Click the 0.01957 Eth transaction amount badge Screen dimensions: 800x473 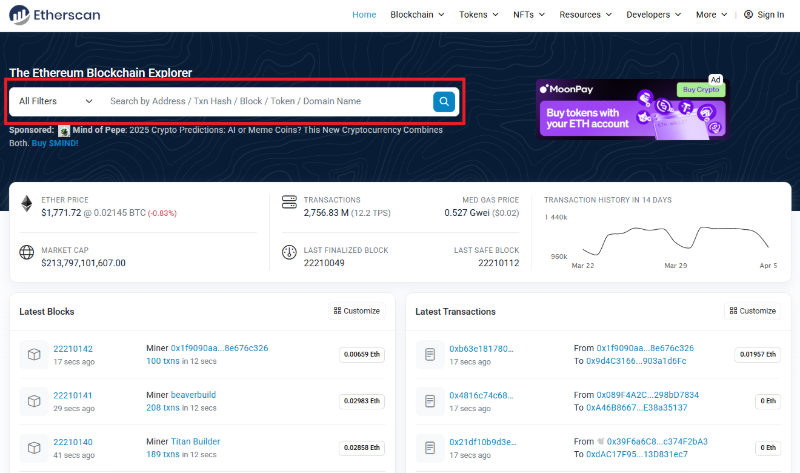pyautogui.click(x=758, y=355)
